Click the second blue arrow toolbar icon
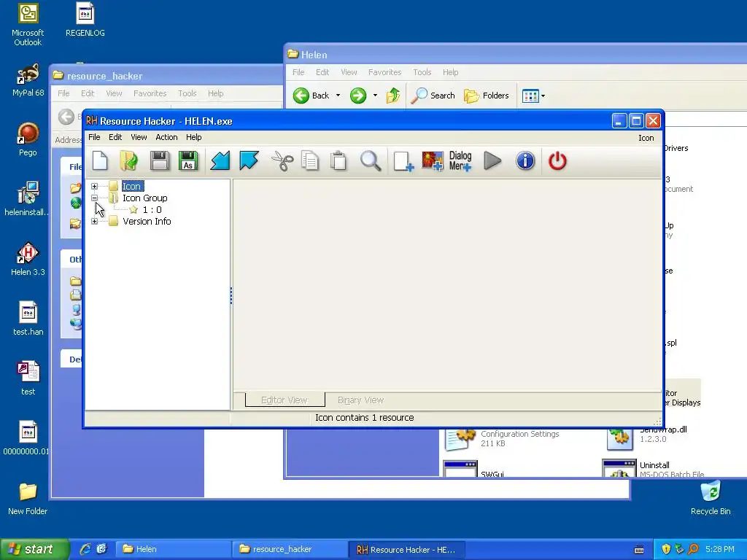747x560 pixels. pyautogui.click(x=249, y=160)
